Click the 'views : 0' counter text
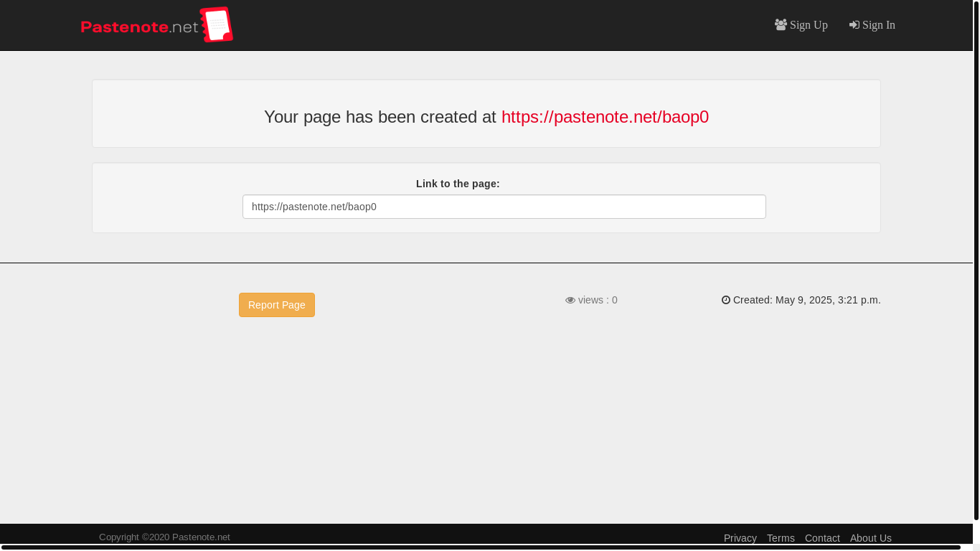This screenshot has width=980, height=551. tap(598, 300)
